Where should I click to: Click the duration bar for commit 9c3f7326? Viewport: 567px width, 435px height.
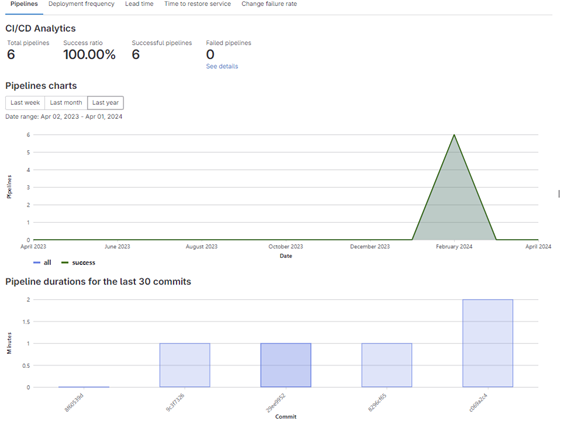click(185, 365)
